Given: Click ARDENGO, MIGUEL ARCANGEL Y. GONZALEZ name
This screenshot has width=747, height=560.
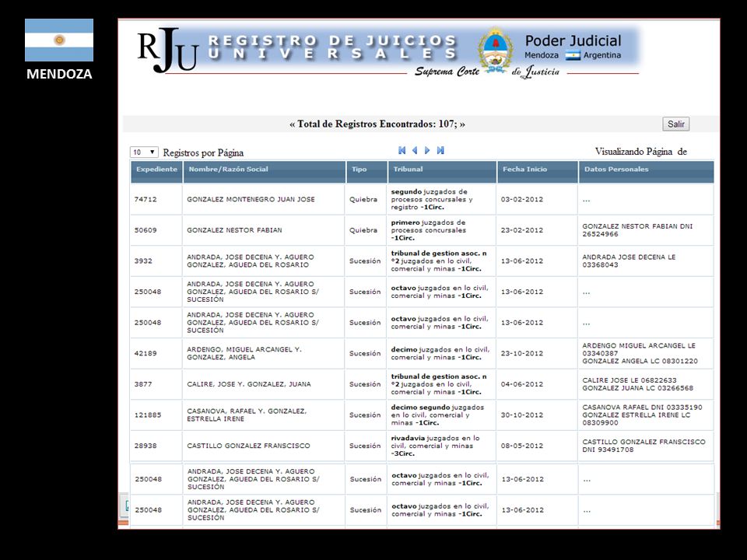Looking at the screenshot, I should [244, 353].
